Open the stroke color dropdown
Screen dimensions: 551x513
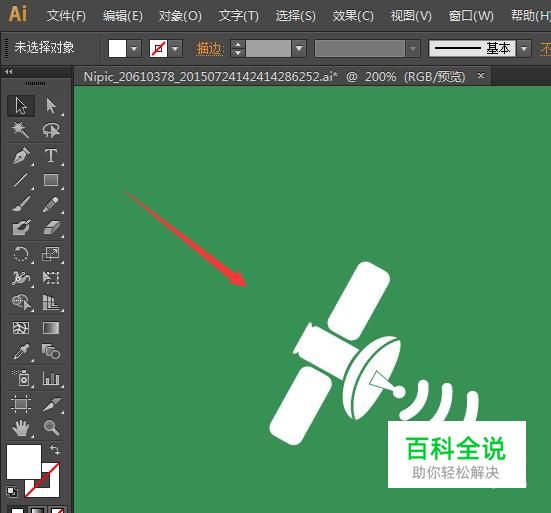[x=175, y=48]
